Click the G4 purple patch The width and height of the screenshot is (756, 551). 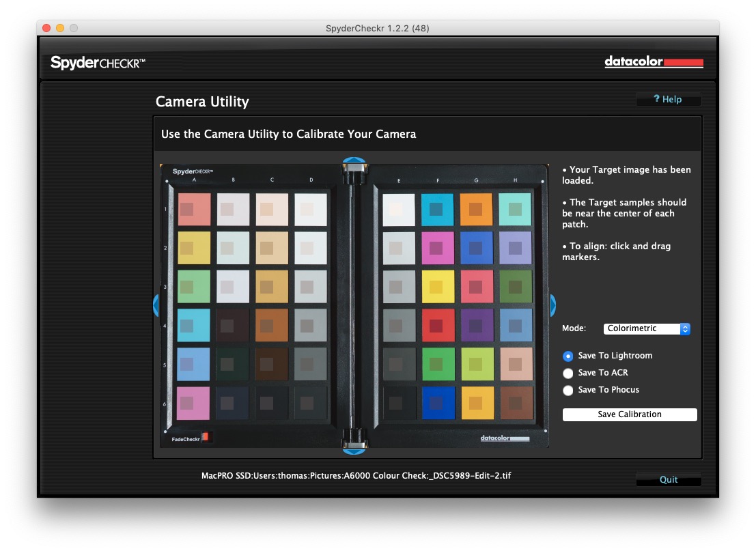pos(477,326)
